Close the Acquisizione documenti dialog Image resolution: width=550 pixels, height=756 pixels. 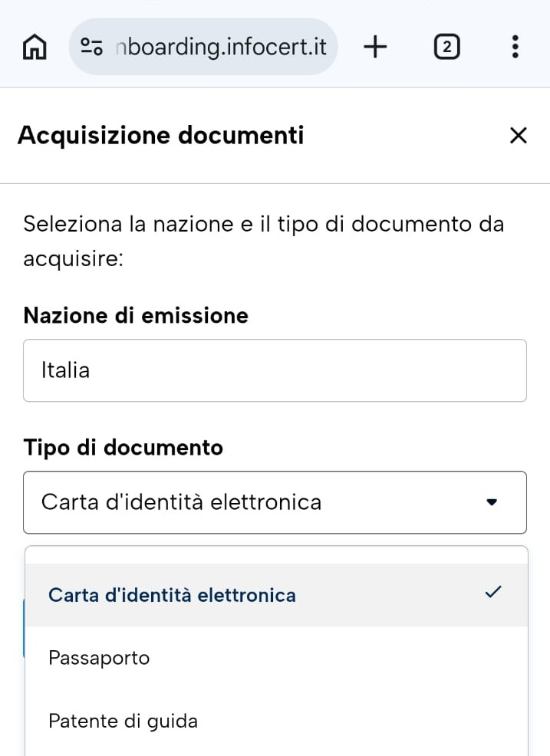tap(518, 136)
